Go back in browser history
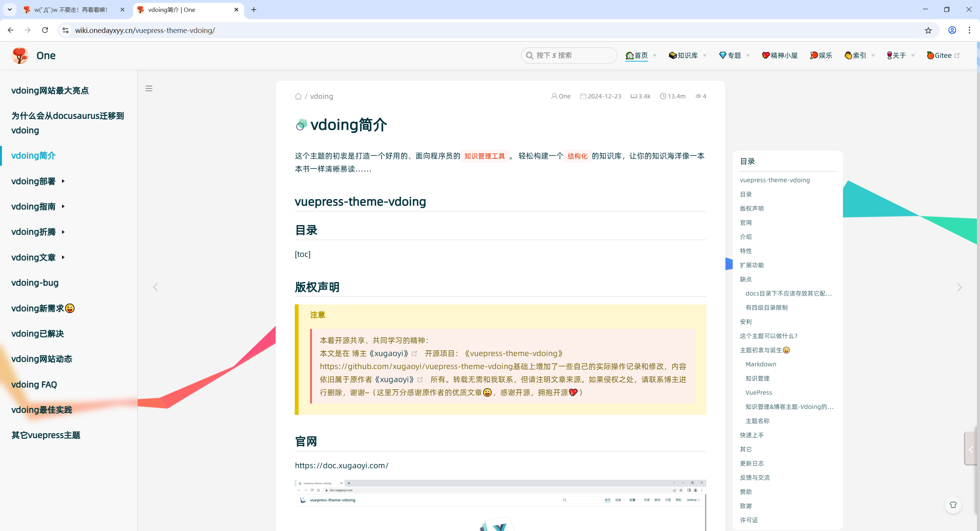Viewport: 980px width, 531px height. (10, 30)
